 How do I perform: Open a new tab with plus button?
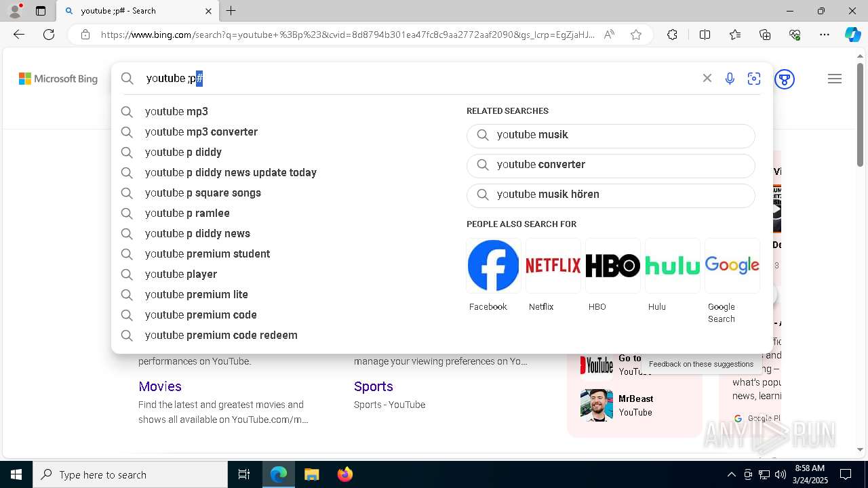pyautogui.click(x=231, y=11)
